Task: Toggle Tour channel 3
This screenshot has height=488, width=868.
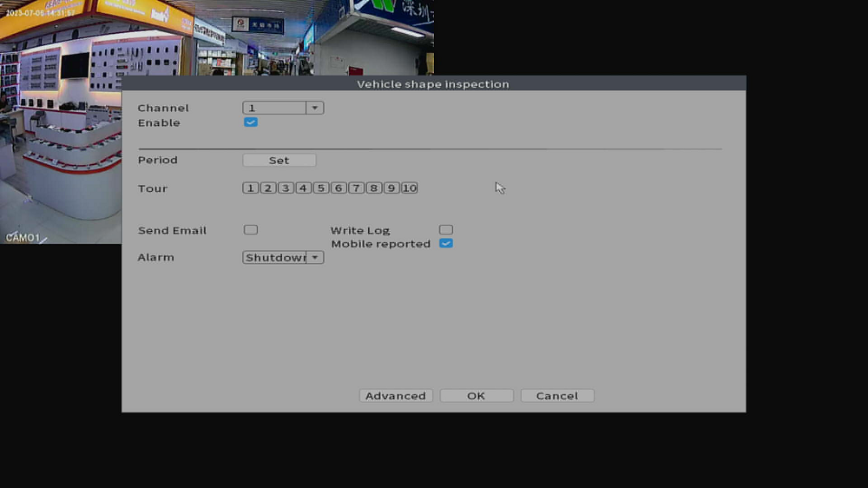Action: pyautogui.click(x=286, y=188)
